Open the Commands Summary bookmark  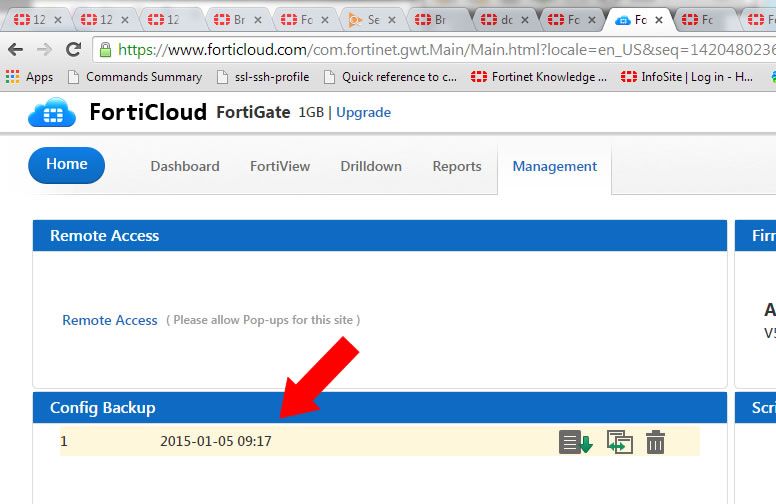click(135, 77)
